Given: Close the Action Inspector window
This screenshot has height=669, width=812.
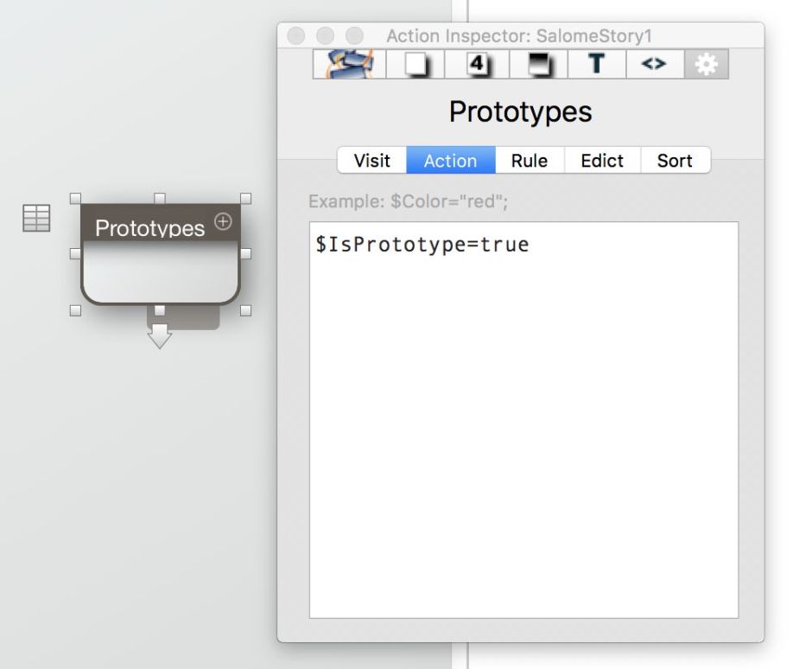Looking at the screenshot, I should [296, 36].
